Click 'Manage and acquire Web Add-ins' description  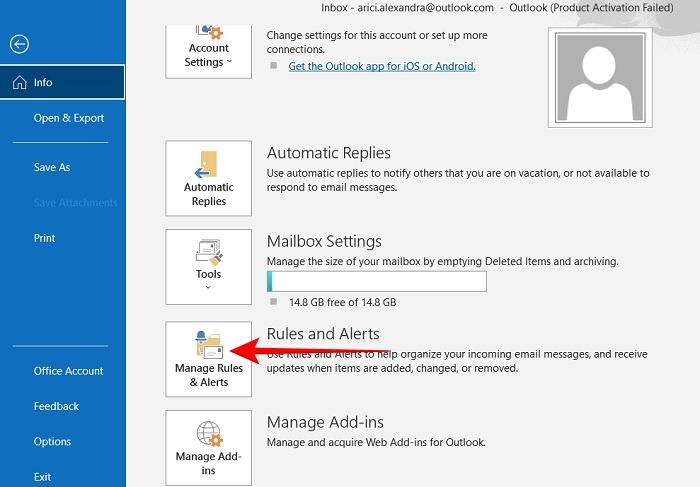(376, 442)
